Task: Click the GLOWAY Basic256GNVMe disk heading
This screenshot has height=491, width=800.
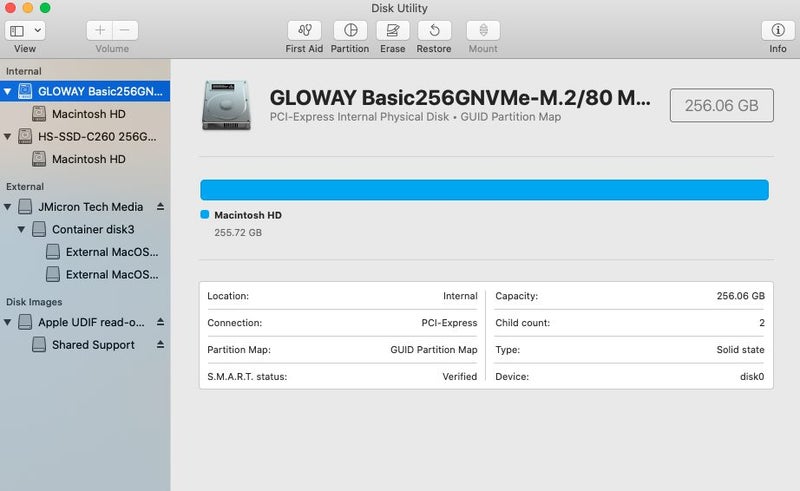Action: [x=460, y=98]
